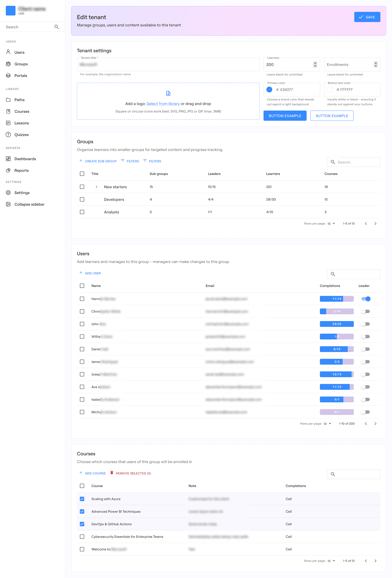Navigate to Portals in the sidebar
This screenshot has height=578, width=392.
click(x=21, y=76)
